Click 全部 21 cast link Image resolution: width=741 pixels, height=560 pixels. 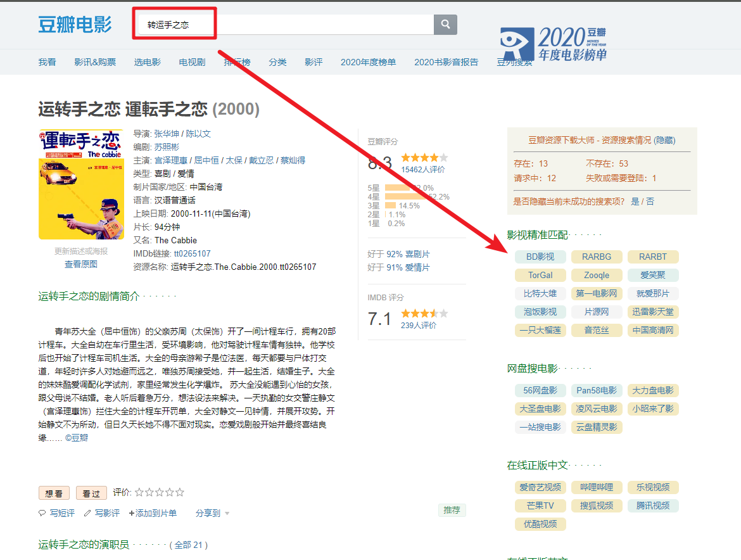point(189,545)
